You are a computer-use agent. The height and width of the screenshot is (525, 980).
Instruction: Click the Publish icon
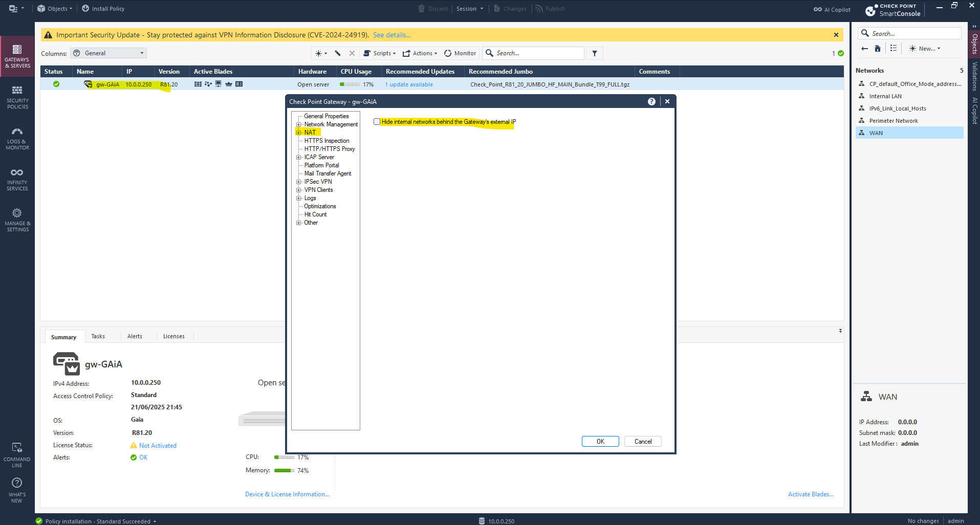(x=539, y=9)
